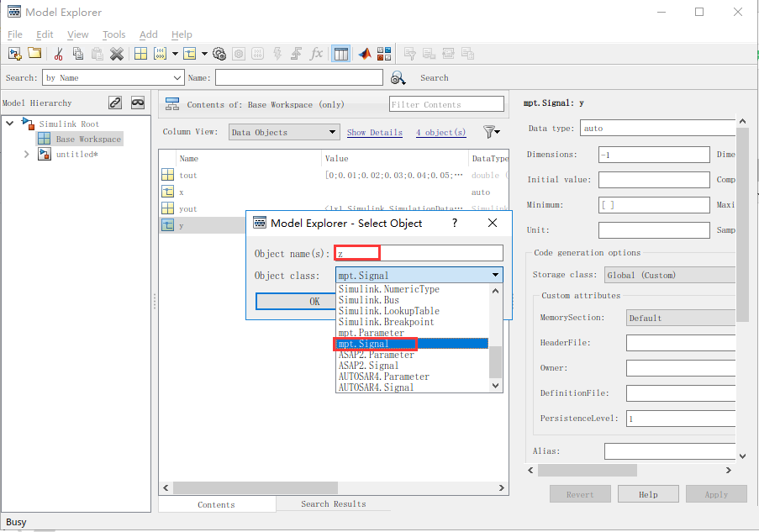This screenshot has width=759, height=532.
Task: Click the Filter Contents input field
Action: click(x=446, y=104)
